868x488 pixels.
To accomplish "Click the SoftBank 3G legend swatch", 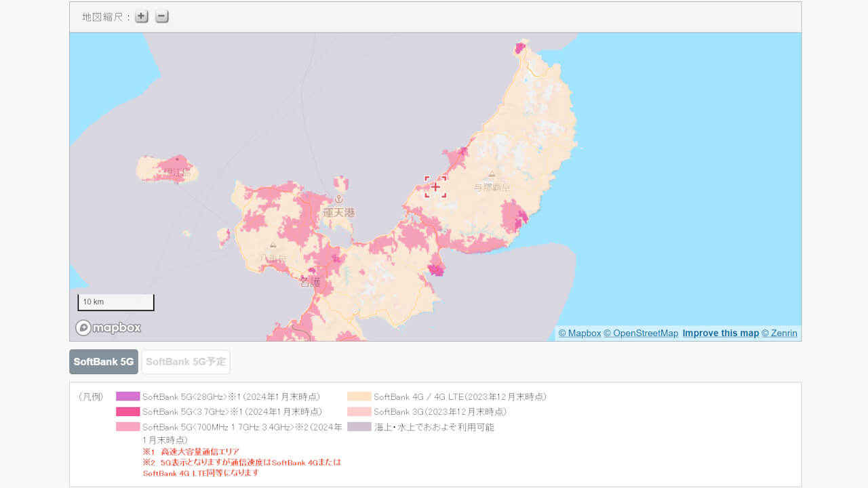I will pos(359,411).
